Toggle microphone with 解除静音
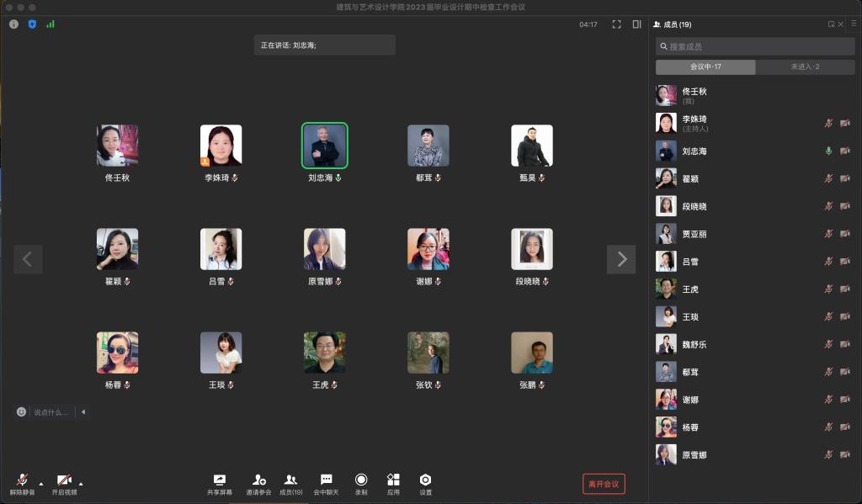 (22, 480)
